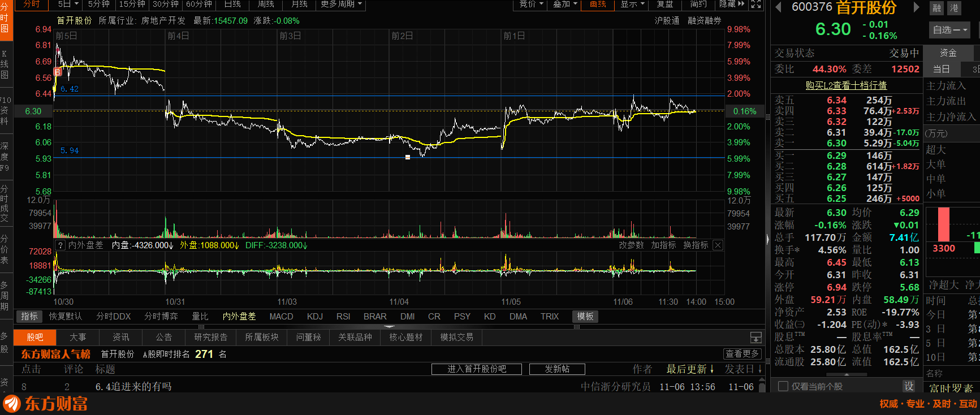Click the 查看更多 button
This screenshot has width=980, height=415.
(x=742, y=354)
